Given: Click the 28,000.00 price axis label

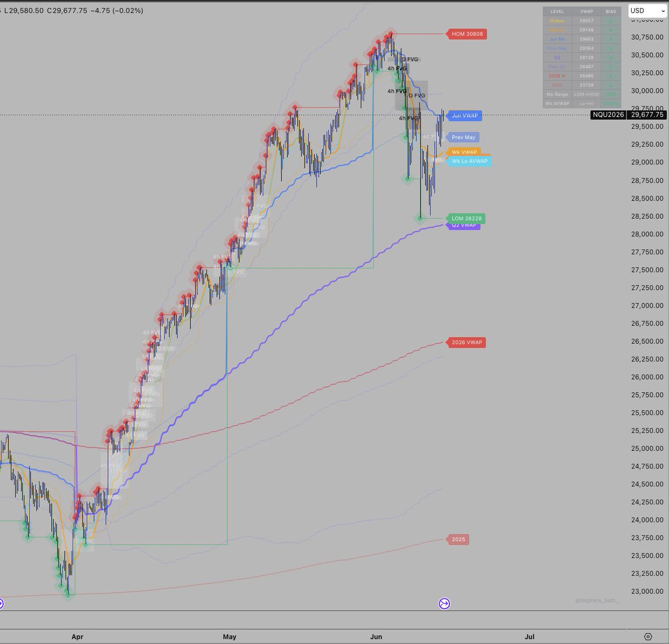Looking at the screenshot, I should tap(647, 234).
